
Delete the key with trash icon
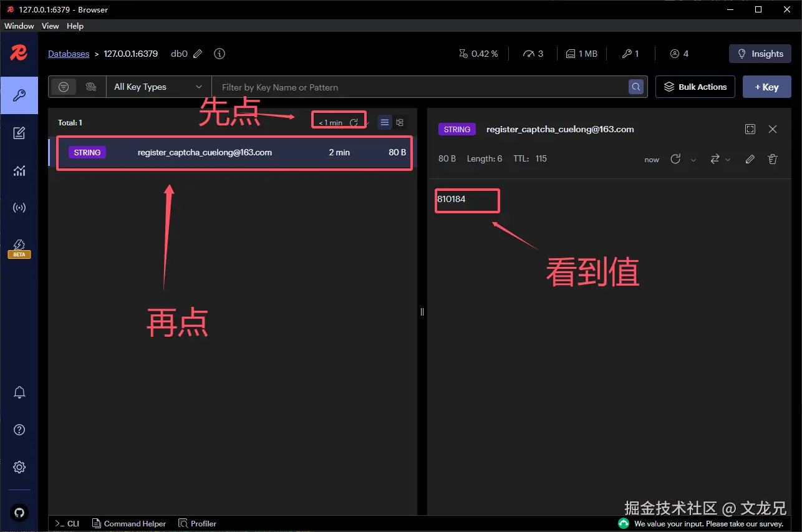click(773, 159)
